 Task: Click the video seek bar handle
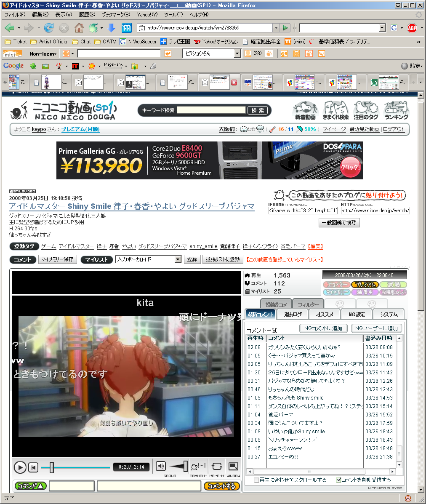point(51,467)
